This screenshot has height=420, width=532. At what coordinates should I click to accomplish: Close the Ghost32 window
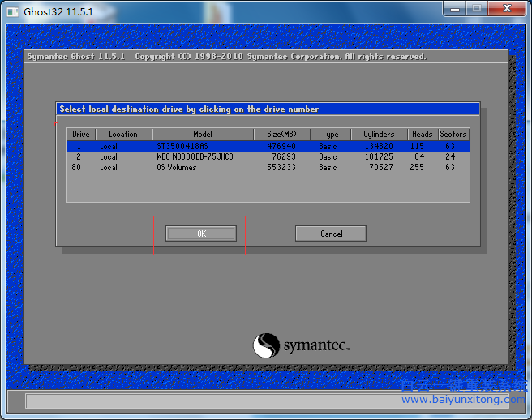pyautogui.click(x=506, y=9)
